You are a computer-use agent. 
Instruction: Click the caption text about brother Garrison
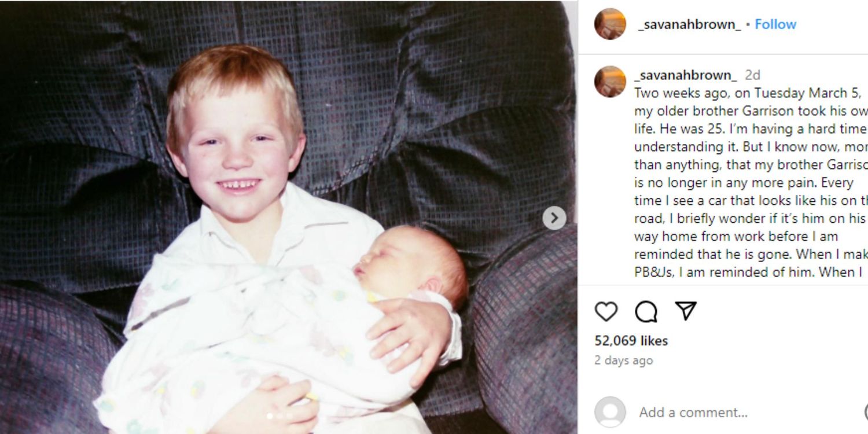(751, 182)
